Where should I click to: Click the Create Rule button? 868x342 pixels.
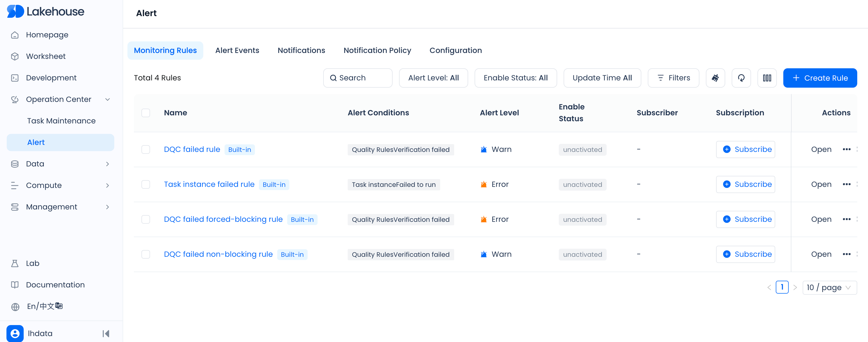tap(820, 78)
